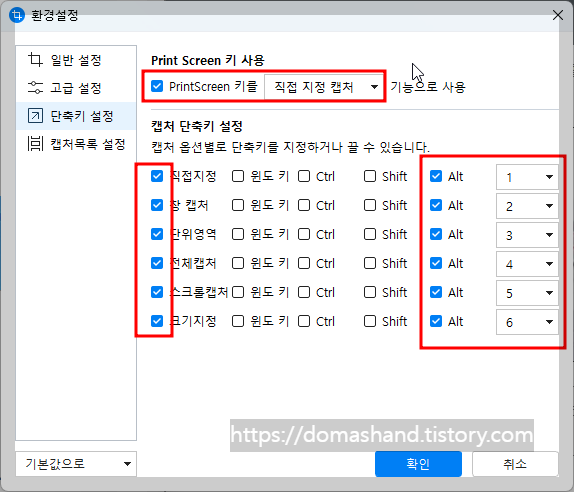Viewport: 574px width, 492px height.
Task: Enable 윈도 키 for 전체캡처 row
Action: [238, 263]
